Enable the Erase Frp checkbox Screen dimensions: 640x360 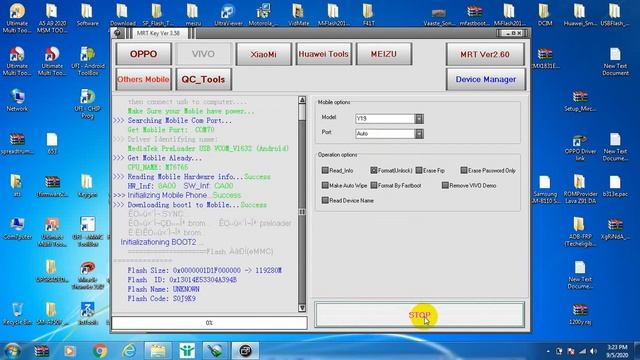pyautogui.click(x=419, y=170)
